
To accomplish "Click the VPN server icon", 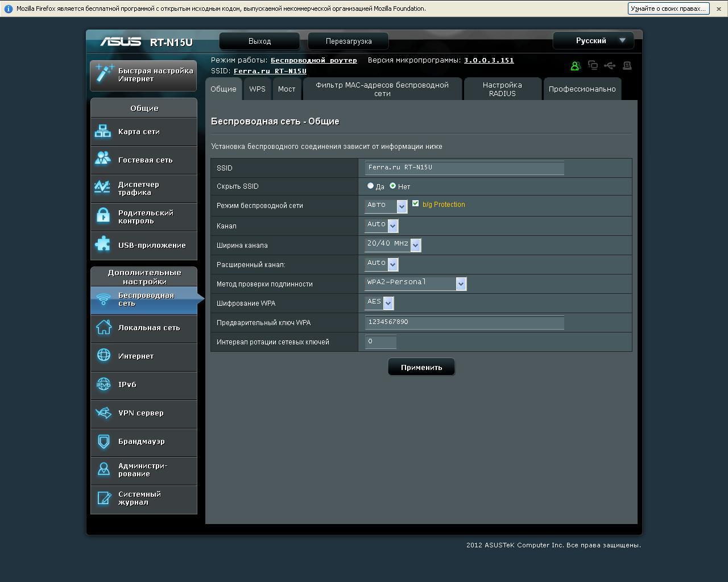I will 104,413.
